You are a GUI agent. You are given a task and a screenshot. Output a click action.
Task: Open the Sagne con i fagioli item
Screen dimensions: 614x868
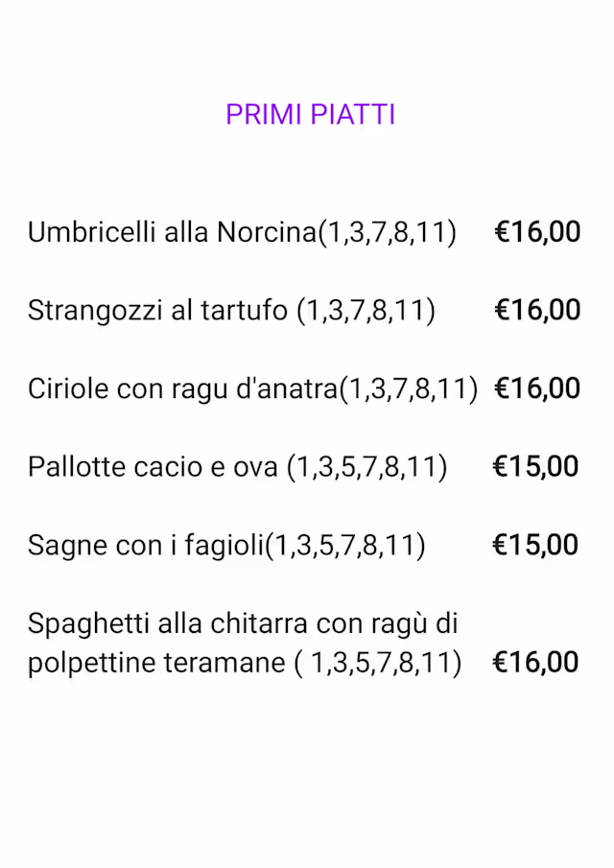(145, 546)
